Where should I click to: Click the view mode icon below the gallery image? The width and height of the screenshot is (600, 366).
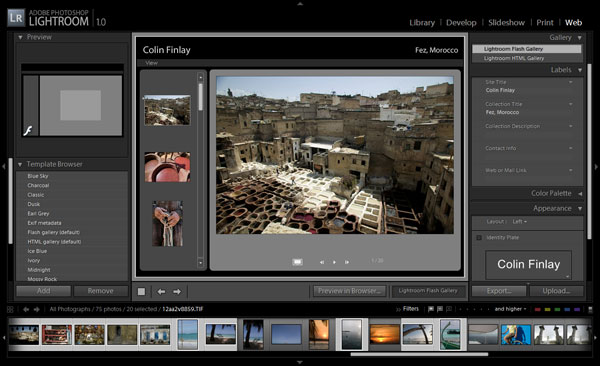coord(297,262)
